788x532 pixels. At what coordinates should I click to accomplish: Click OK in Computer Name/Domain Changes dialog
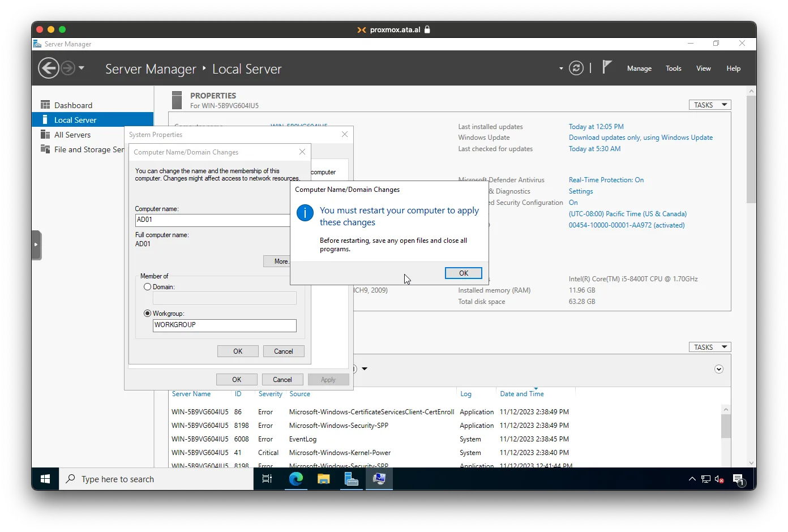[238, 351]
